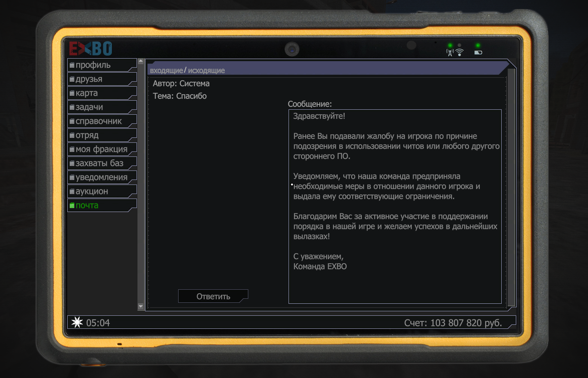Click the EXBO logo

(x=91, y=49)
